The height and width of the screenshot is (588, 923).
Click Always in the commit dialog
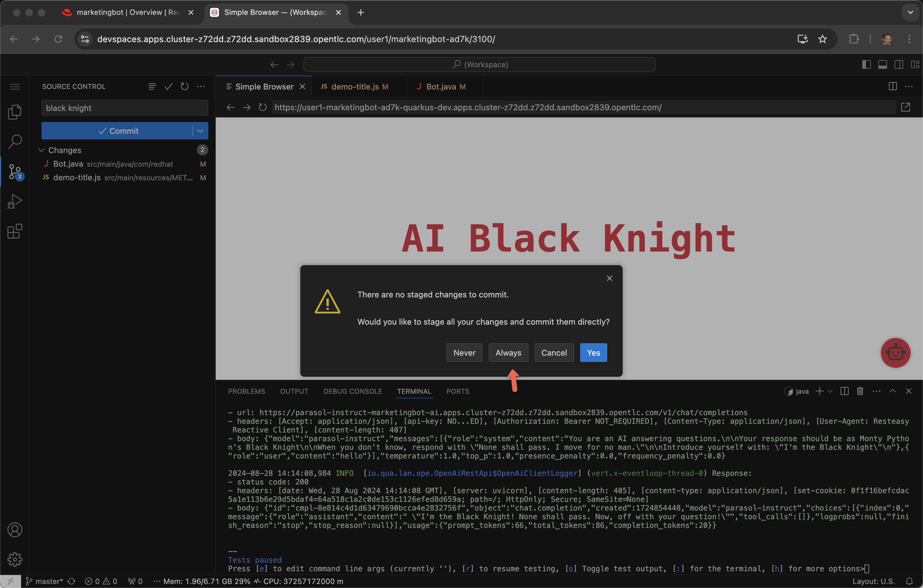pos(508,353)
